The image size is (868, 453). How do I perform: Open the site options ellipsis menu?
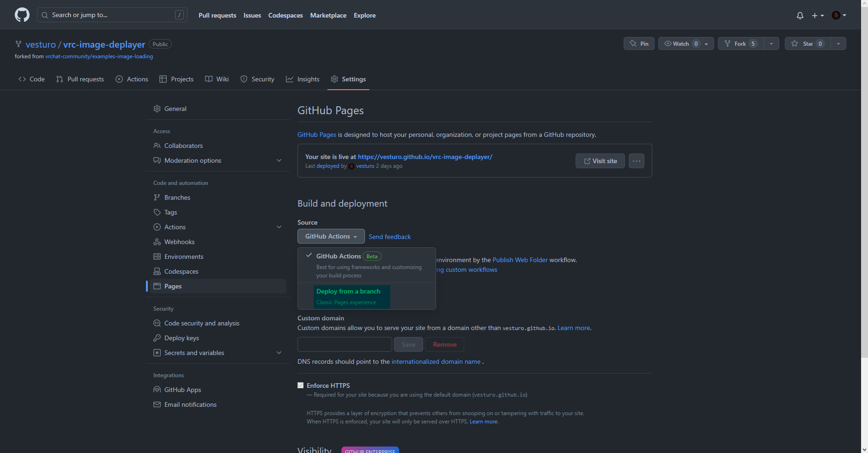(637, 161)
